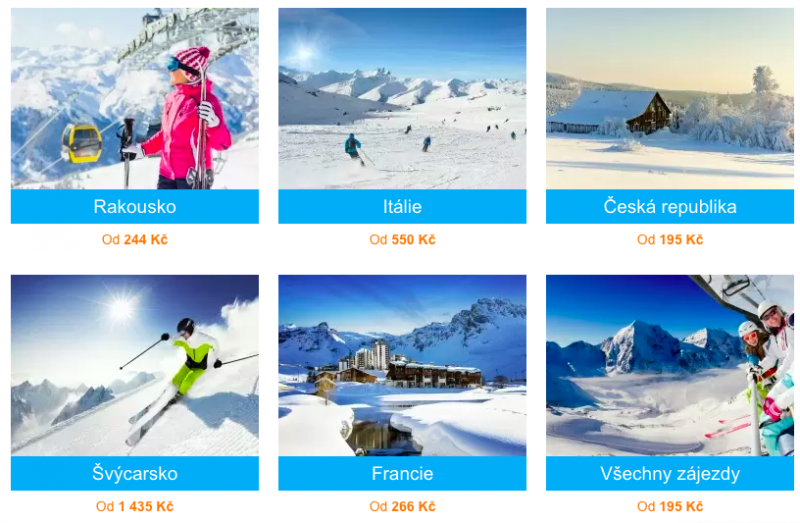
Task: Open the Česká republika cabin photo
Action: point(670,98)
